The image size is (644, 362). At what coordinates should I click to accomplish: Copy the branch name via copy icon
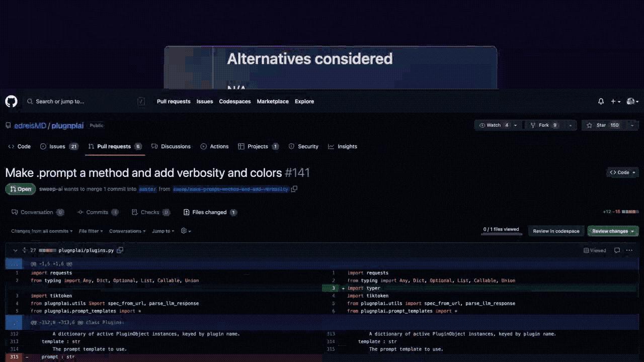[x=294, y=189]
